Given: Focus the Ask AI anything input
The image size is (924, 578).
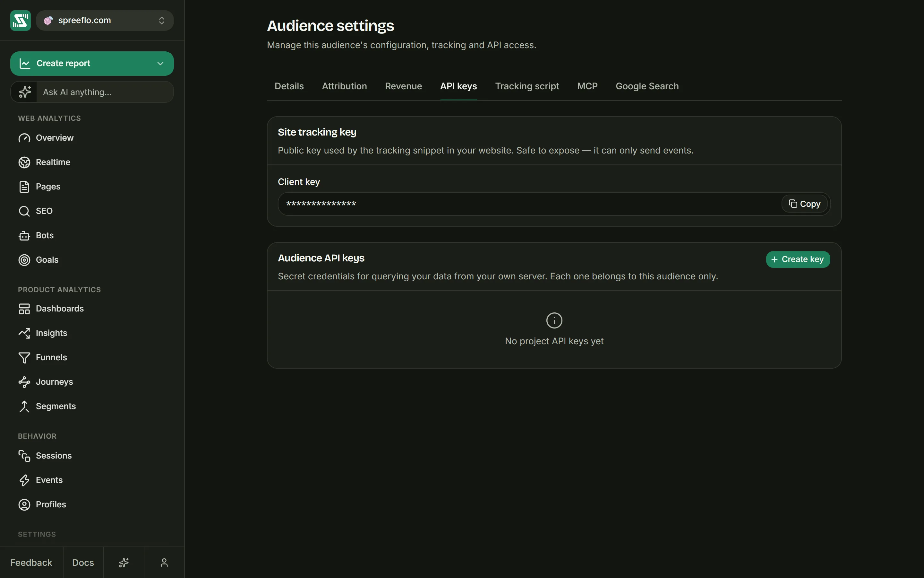Looking at the screenshot, I should pyautogui.click(x=105, y=92).
